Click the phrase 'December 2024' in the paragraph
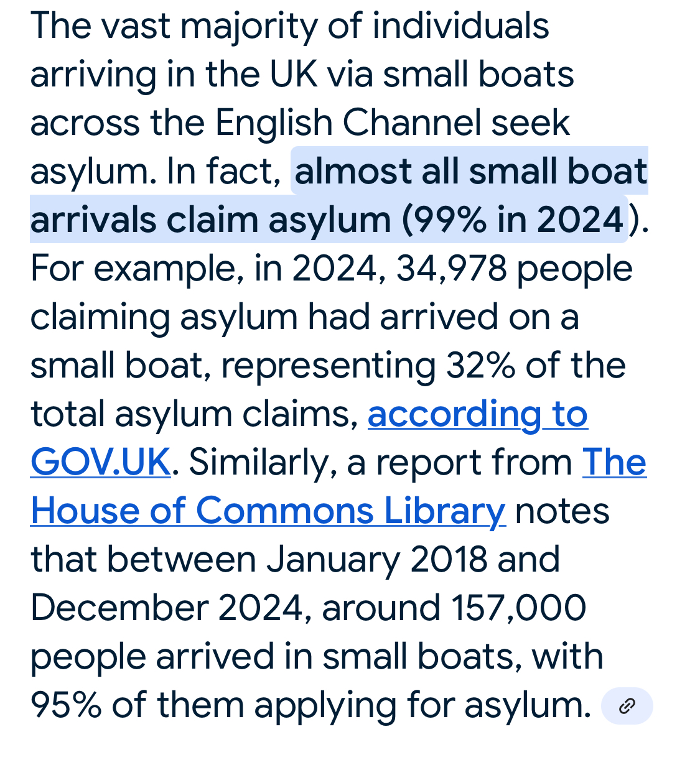700x770 pixels. pyautogui.click(x=167, y=608)
